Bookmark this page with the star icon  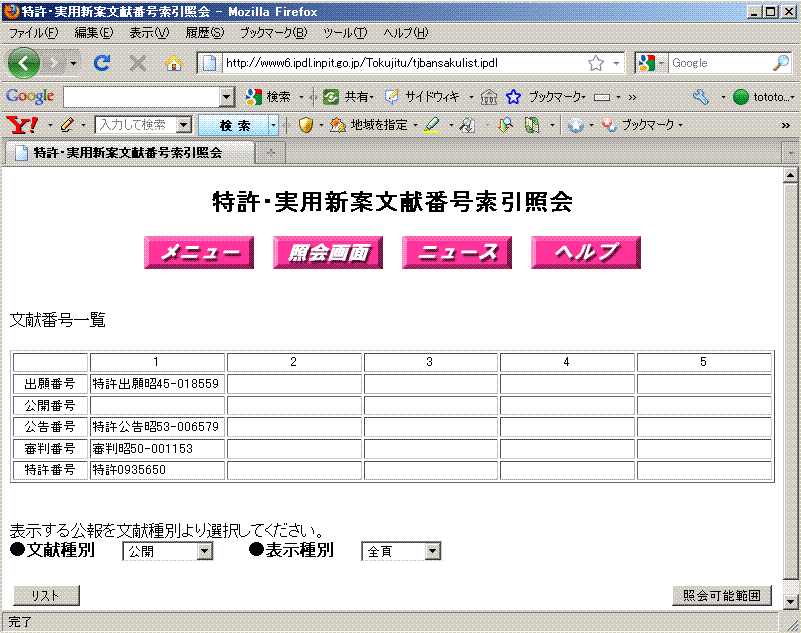(x=596, y=63)
